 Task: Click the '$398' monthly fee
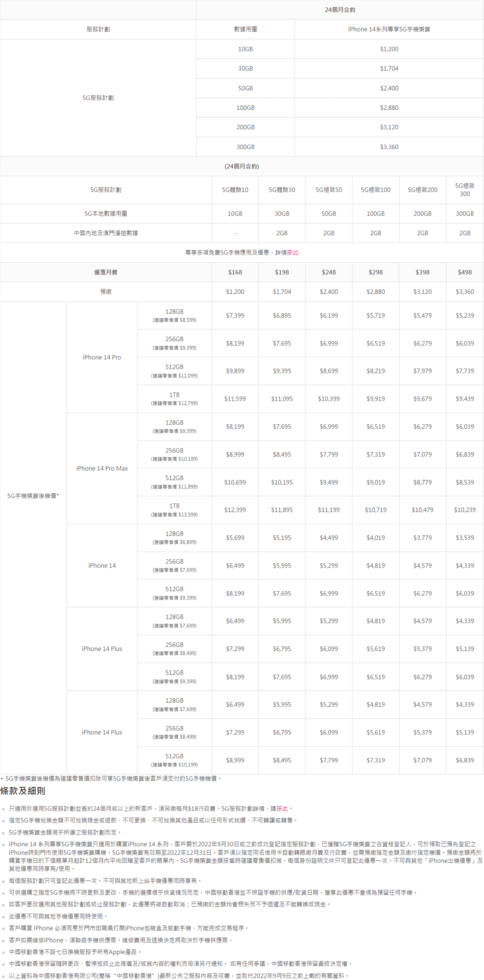coord(422,272)
